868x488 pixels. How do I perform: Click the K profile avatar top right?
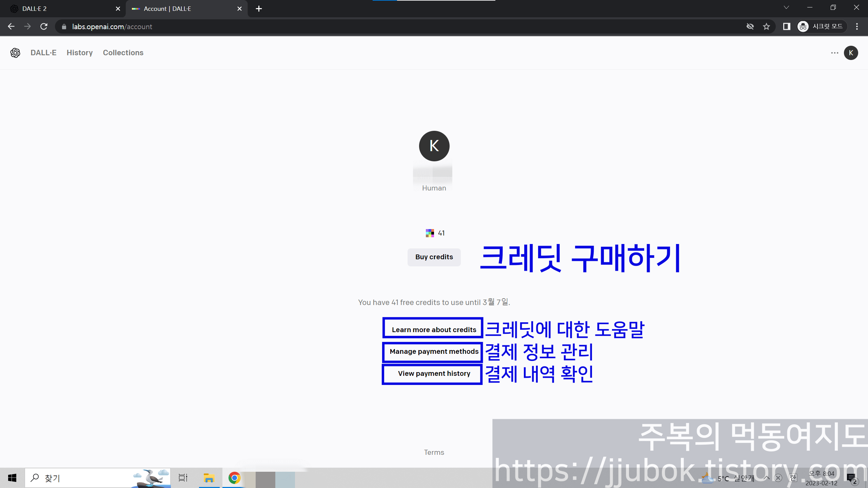[851, 53]
